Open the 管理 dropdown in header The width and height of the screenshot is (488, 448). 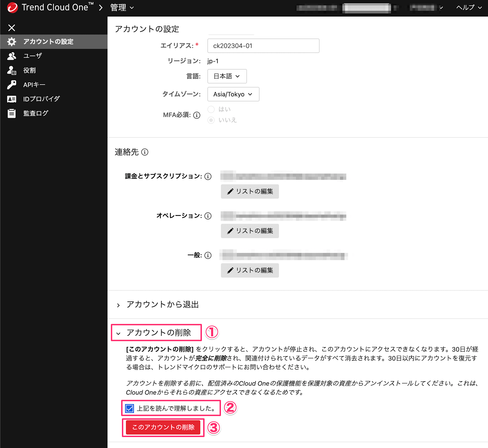[x=122, y=8]
